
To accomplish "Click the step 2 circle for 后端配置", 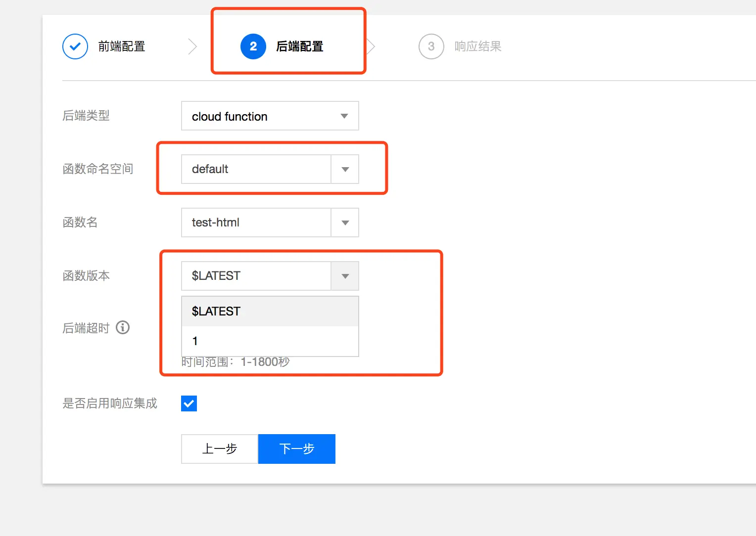I will (x=253, y=46).
